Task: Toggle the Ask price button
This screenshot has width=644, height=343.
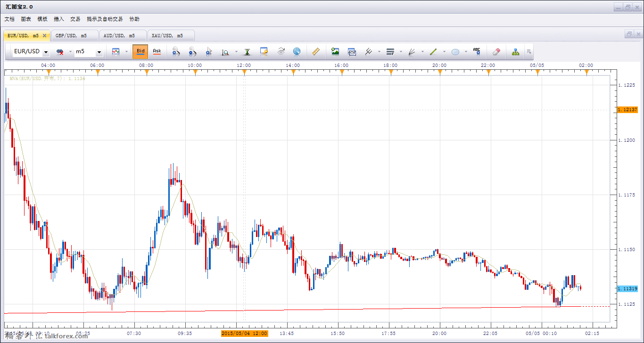Action: click(157, 51)
